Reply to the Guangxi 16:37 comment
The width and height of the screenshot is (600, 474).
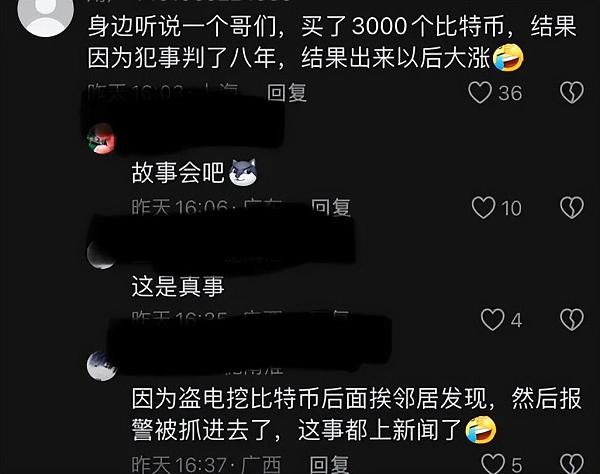click(329, 464)
